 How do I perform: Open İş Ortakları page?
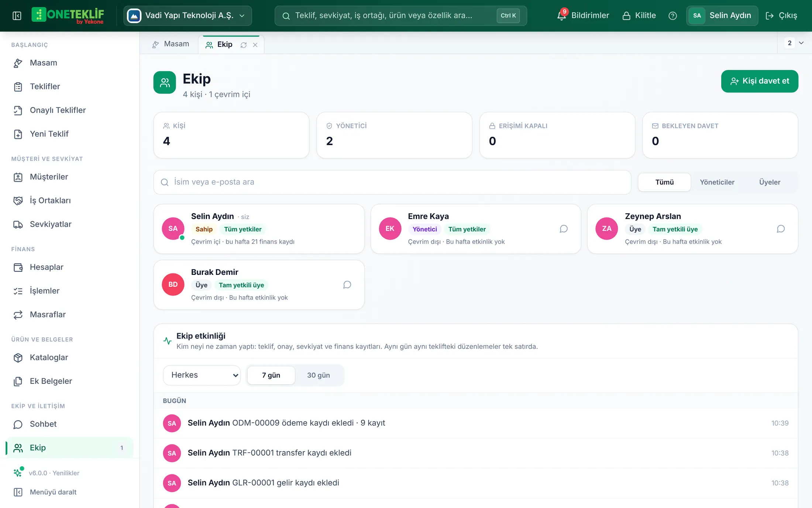click(x=70, y=200)
